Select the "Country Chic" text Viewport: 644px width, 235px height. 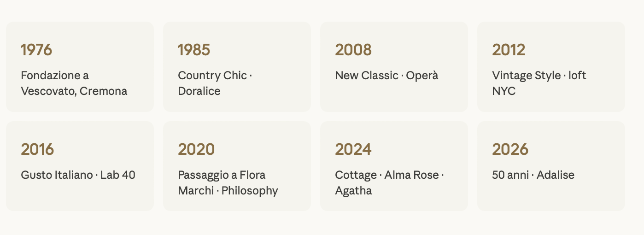(x=212, y=76)
